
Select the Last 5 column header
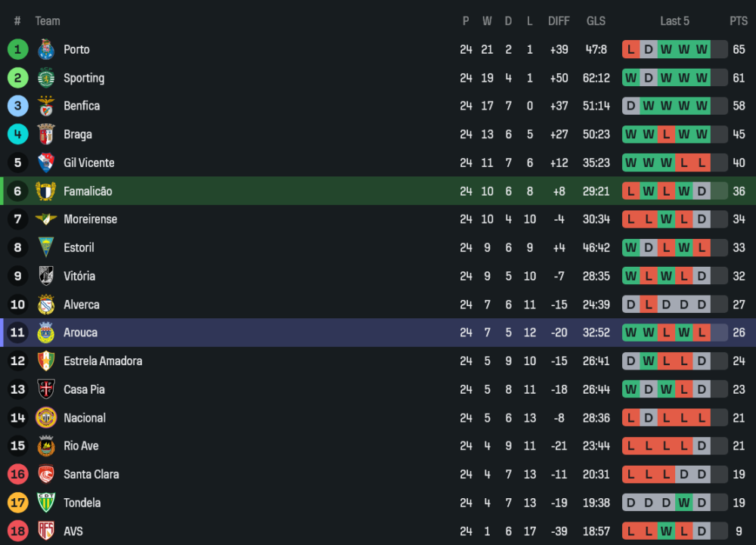coord(674,21)
